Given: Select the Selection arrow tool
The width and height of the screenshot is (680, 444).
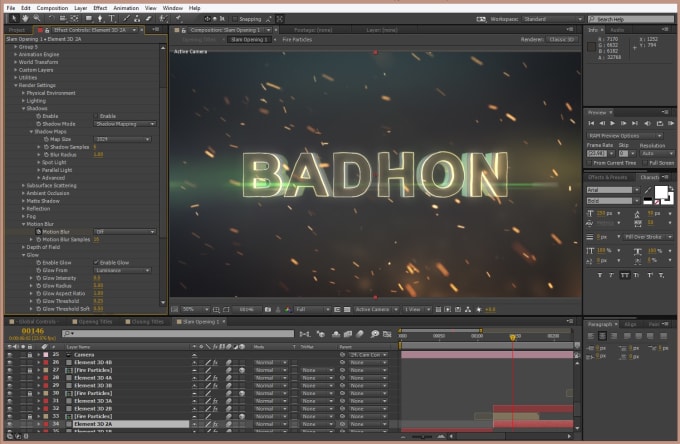Looking at the screenshot, I should [x=13, y=18].
